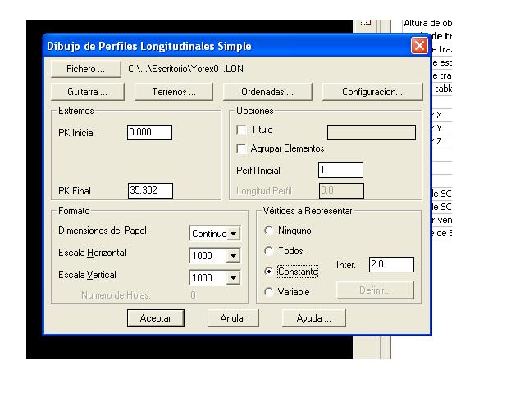Close the Dibujo de Perfiles dialog

tap(419, 46)
